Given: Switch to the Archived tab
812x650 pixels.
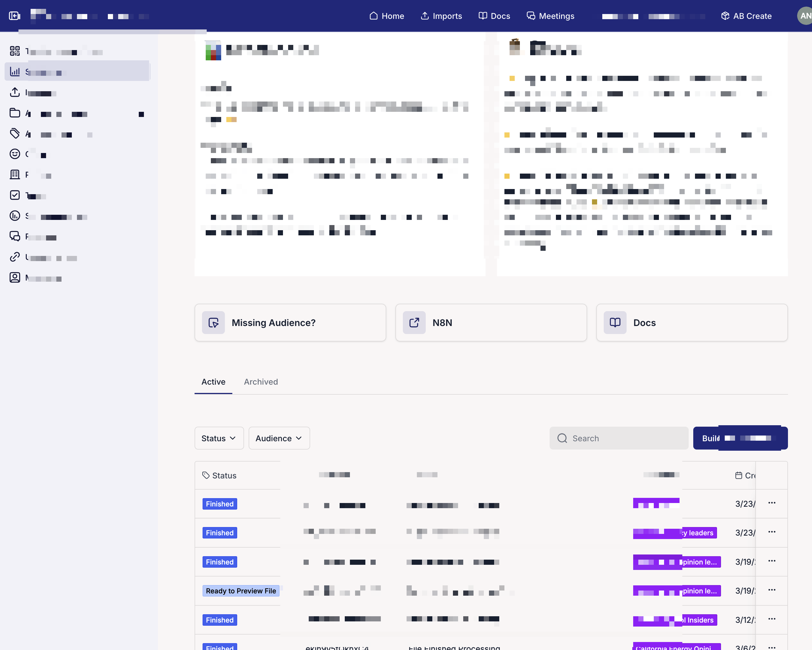Looking at the screenshot, I should click(x=261, y=382).
